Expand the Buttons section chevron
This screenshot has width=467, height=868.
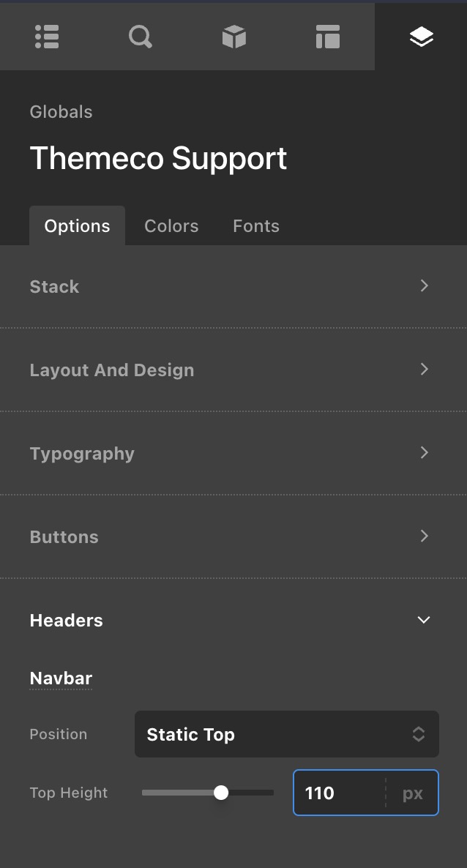pos(424,536)
